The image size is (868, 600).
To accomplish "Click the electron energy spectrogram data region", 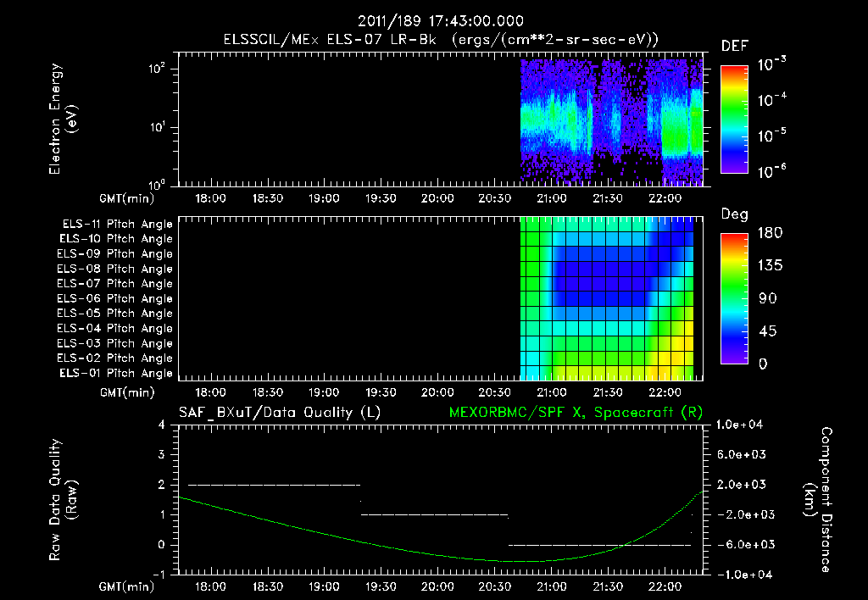I will [x=612, y=122].
